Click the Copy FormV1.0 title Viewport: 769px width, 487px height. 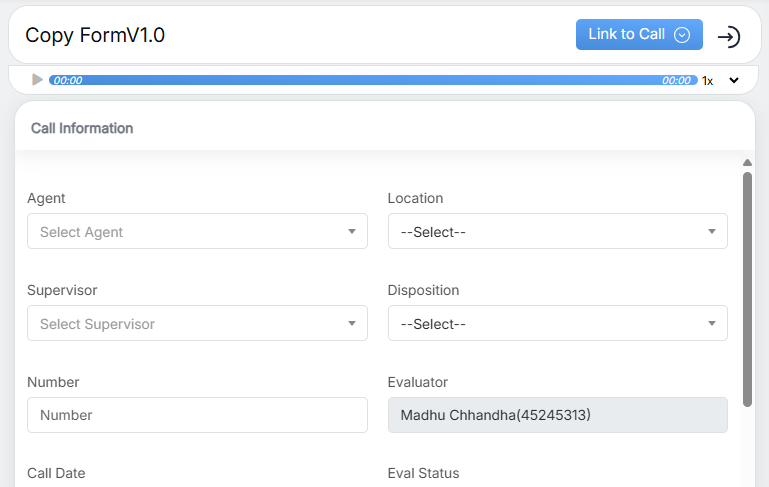95,36
